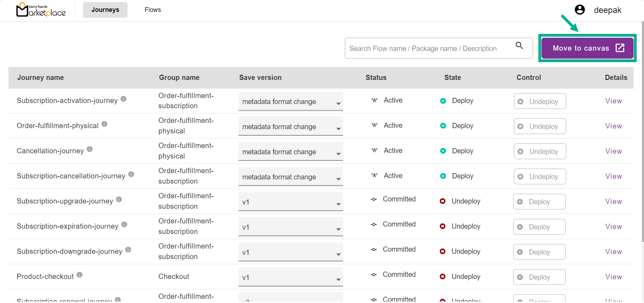Focus the Search Flow name input field
This screenshot has width=644, height=303.
429,49
